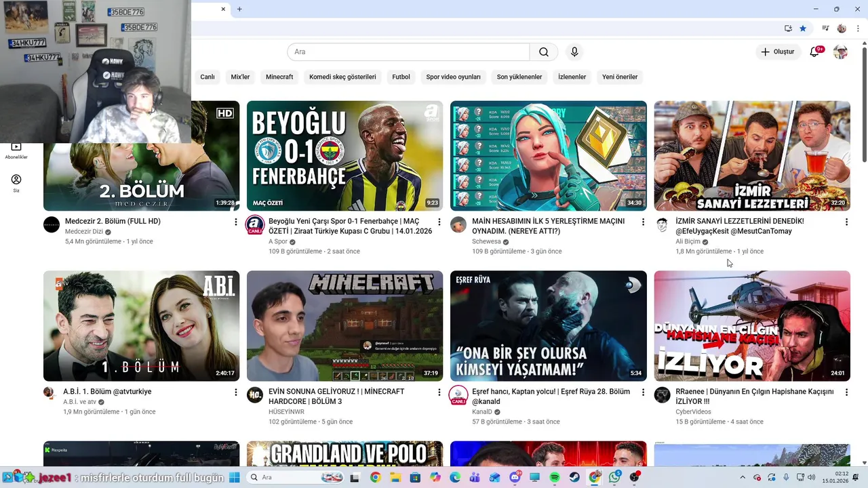The image size is (868, 488).
Task: Open the Ali Biçim channel name link
Action: pos(688,242)
